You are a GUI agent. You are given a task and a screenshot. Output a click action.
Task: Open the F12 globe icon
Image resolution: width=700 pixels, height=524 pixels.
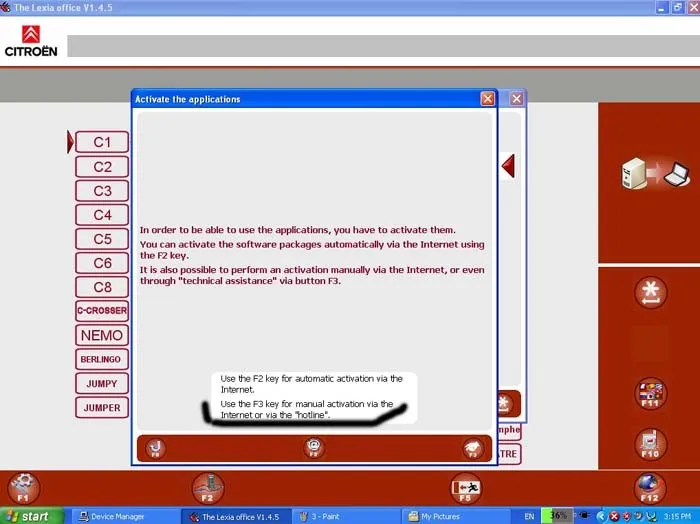tap(650, 488)
